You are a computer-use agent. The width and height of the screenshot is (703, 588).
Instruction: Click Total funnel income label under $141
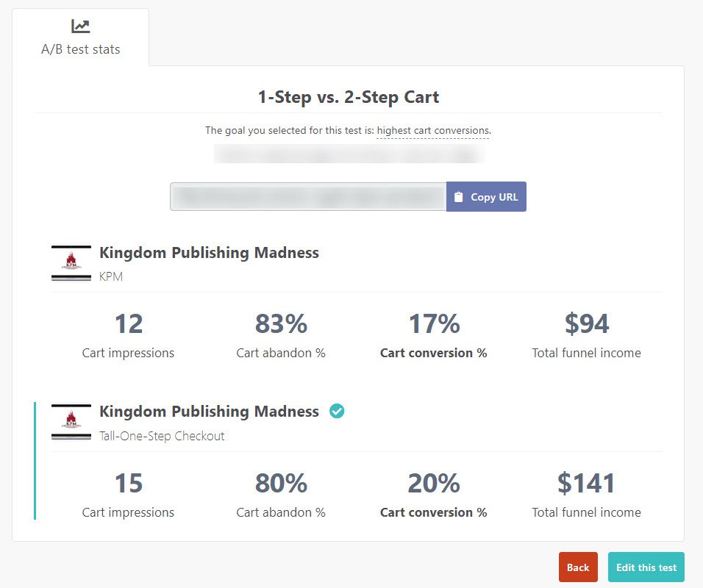point(586,513)
